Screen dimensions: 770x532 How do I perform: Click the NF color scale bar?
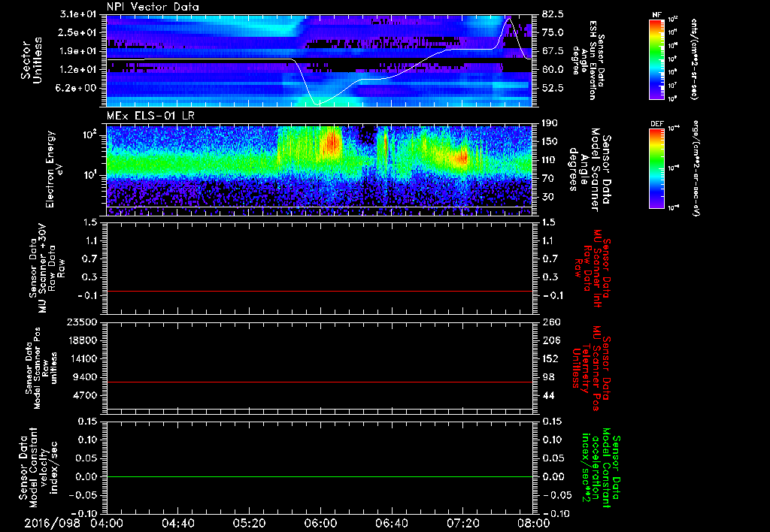(x=657, y=59)
